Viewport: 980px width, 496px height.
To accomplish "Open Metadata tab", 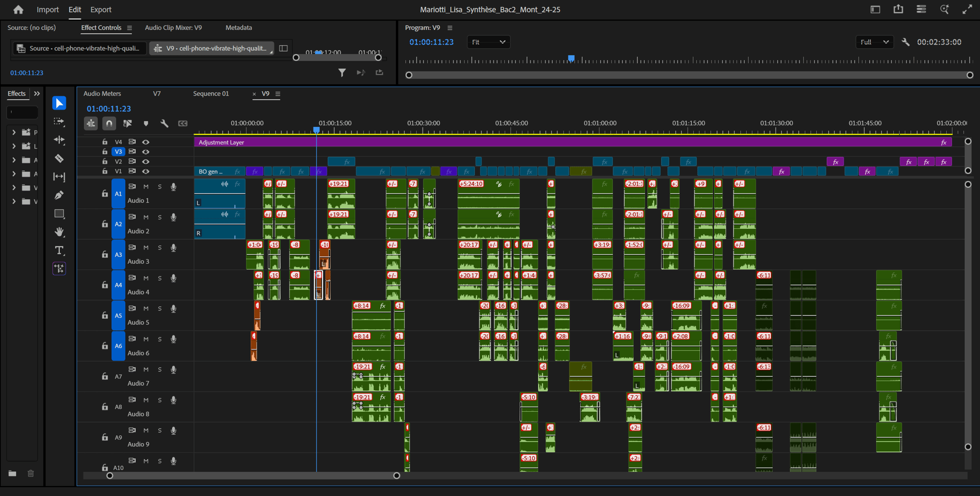I will [239, 28].
